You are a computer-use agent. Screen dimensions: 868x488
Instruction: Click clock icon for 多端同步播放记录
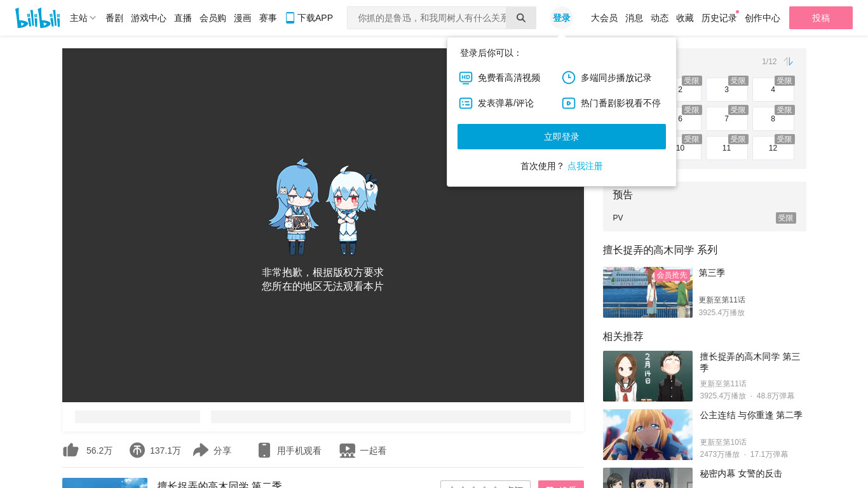coord(569,78)
